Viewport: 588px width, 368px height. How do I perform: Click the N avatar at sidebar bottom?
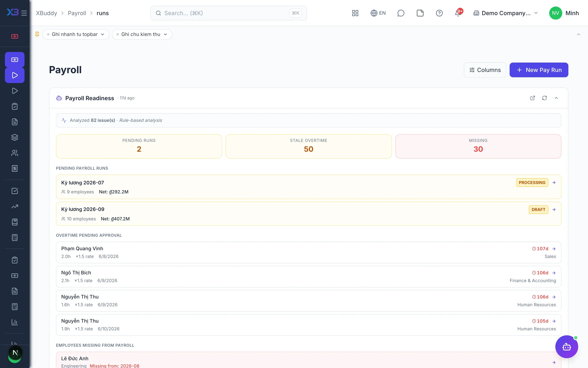[15, 353]
